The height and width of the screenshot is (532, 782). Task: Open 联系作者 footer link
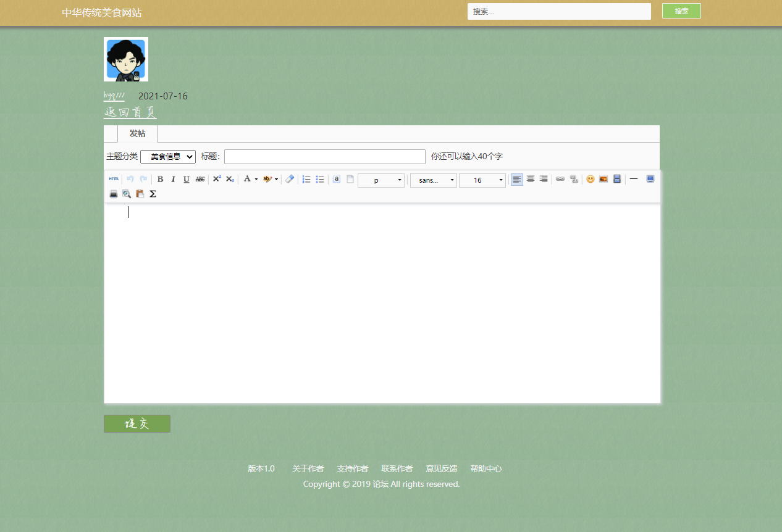point(397,469)
